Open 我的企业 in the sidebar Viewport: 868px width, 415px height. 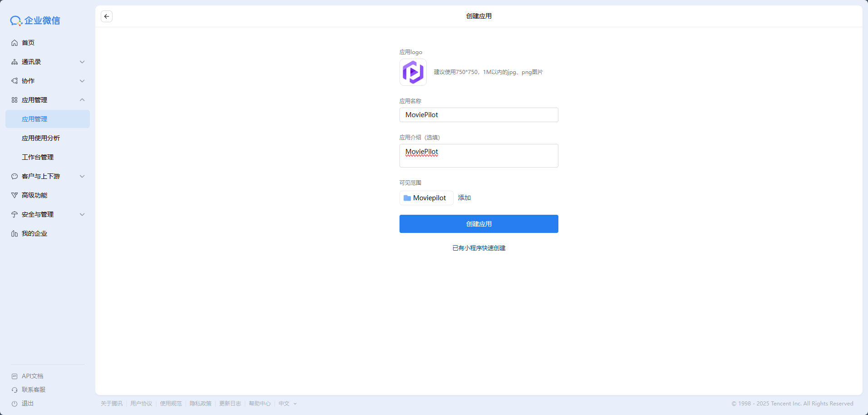(35, 233)
